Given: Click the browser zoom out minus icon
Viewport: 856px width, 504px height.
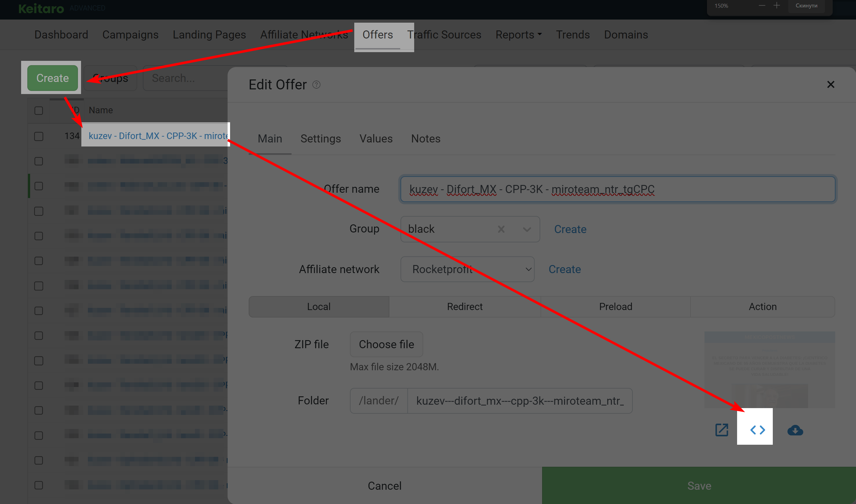Looking at the screenshot, I should 762,6.
